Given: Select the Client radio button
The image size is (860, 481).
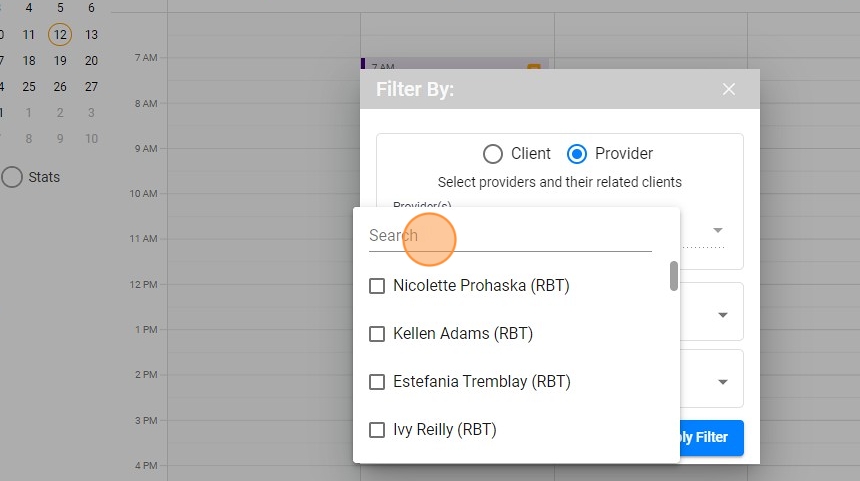Looking at the screenshot, I should tap(493, 154).
